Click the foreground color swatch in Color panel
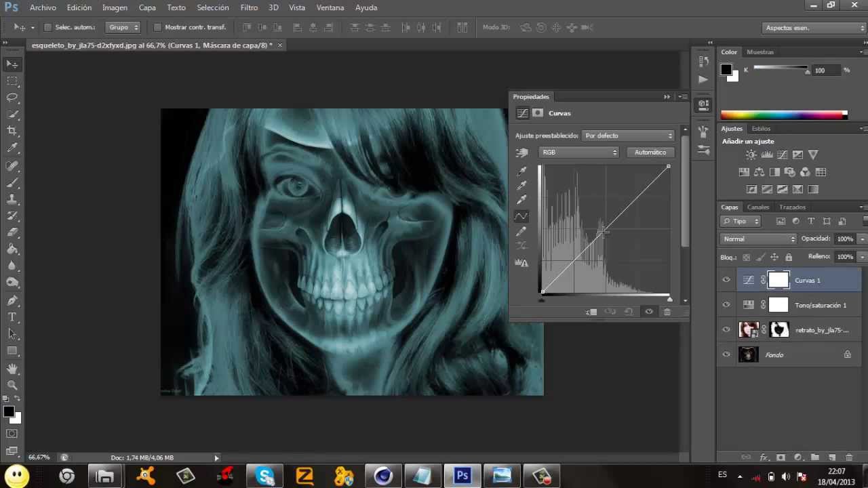Screen dimensions: 868x488 coord(726,69)
